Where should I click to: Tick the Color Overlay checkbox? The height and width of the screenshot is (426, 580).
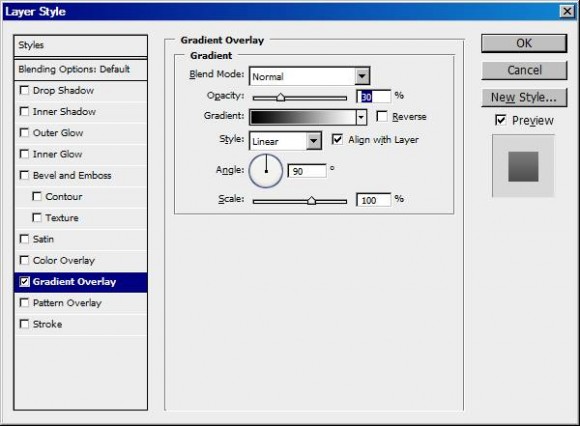pyautogui.click(x=24, y=260)
